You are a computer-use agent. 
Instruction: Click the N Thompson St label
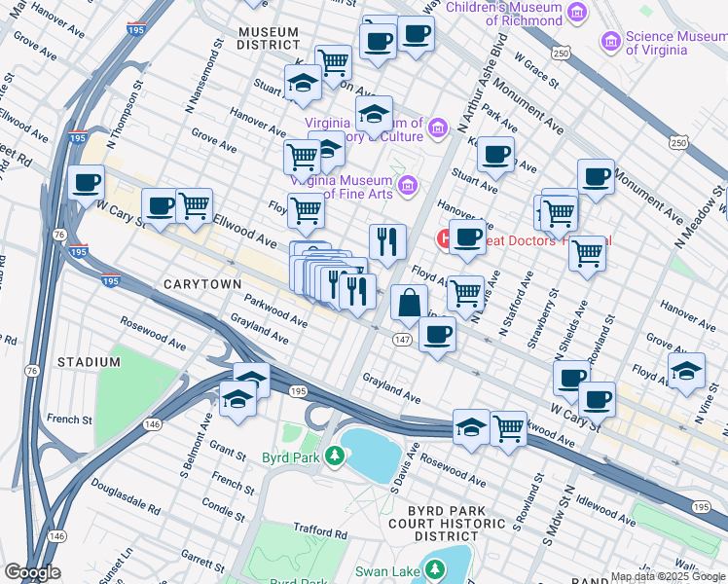(x=126, y=115)
